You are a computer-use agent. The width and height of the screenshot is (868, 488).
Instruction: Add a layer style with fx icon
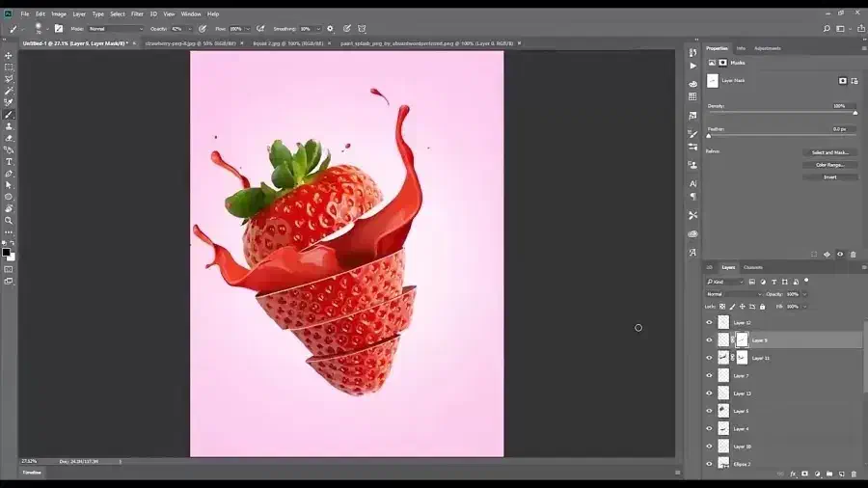click(793, 474)
